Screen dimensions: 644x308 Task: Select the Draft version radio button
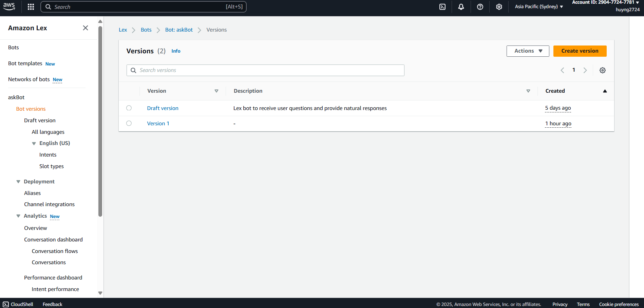coord(129,108)
